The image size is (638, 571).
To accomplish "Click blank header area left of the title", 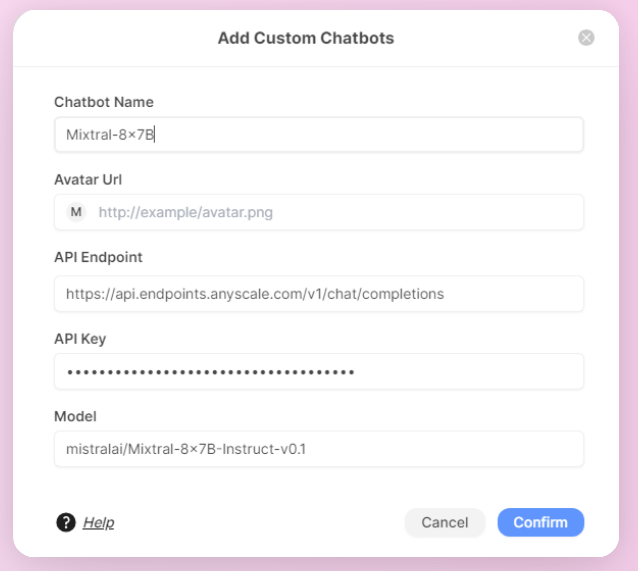I will click(x=110, y=38).
